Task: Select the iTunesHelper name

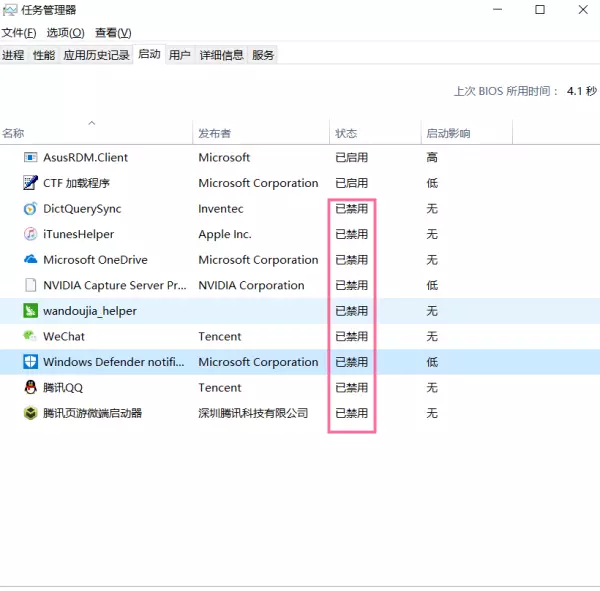Action: (x=78, y=234)
